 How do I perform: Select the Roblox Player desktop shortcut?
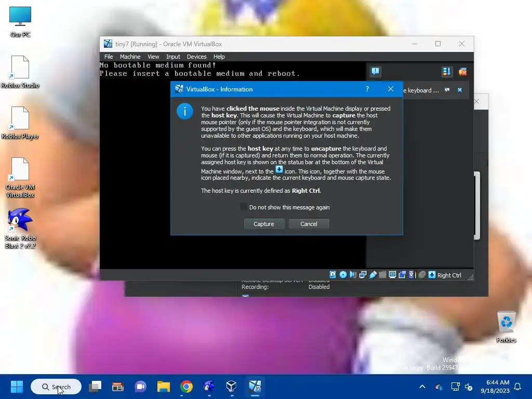tap(20, 123)
